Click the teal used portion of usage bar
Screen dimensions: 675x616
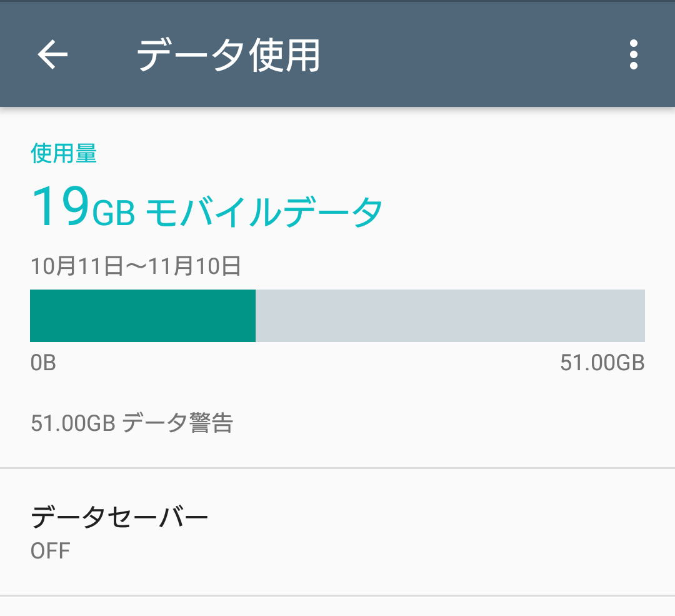142,316
